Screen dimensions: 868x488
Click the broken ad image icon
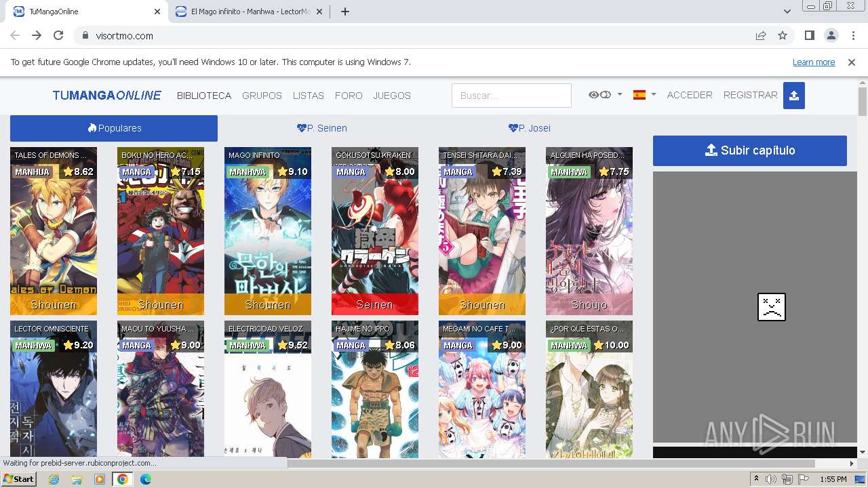(772, 307)
